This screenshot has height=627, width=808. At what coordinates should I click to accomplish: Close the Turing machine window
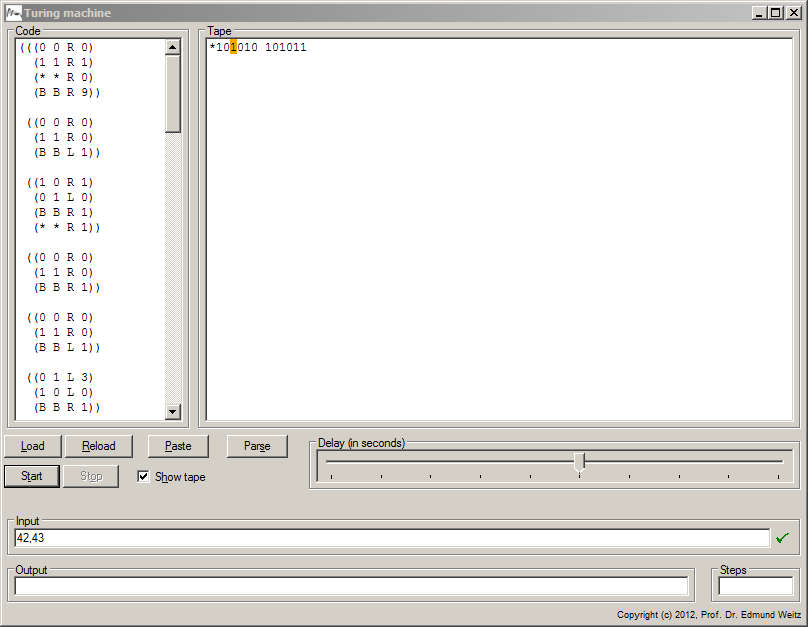pos(794,13)
